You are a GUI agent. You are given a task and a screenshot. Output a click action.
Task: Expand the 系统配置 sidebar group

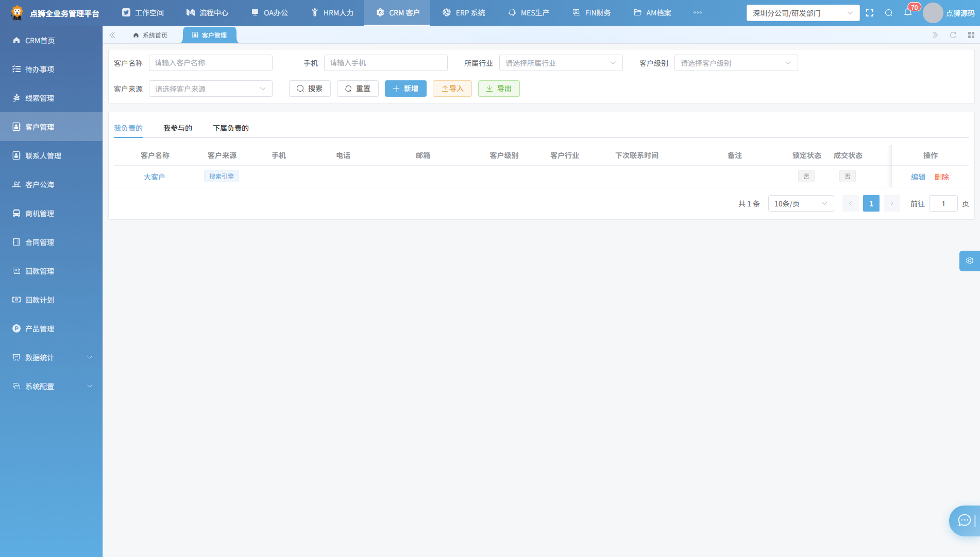click(51, 386)
